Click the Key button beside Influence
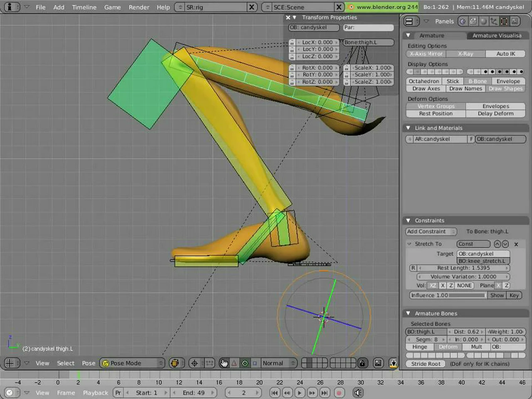 tap(514, 295)
